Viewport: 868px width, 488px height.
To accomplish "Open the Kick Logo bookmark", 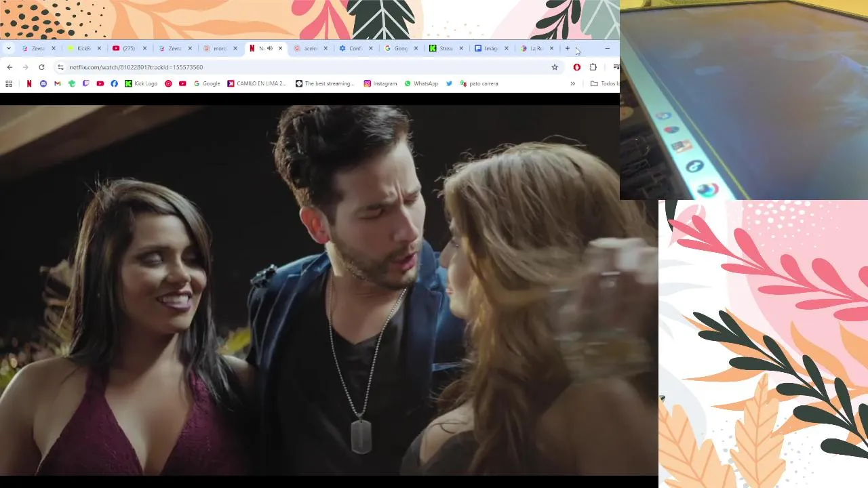I will tap(141, 83).
